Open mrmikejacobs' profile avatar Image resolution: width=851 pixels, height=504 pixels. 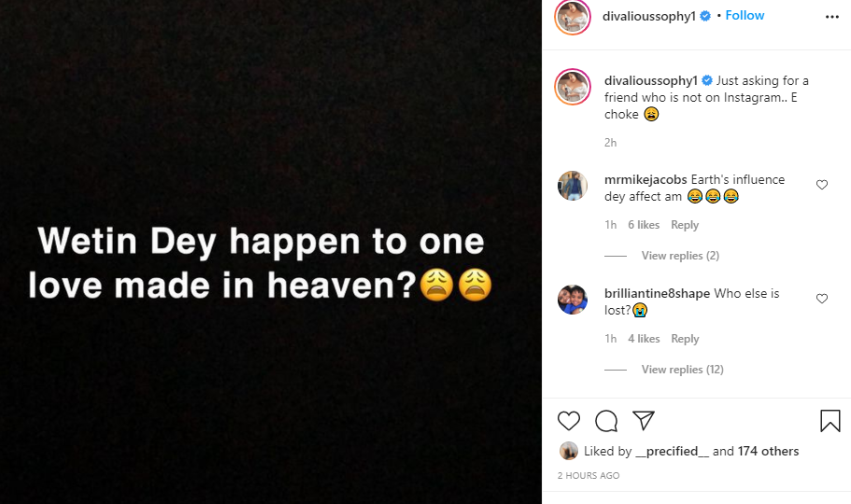(572, 186)
